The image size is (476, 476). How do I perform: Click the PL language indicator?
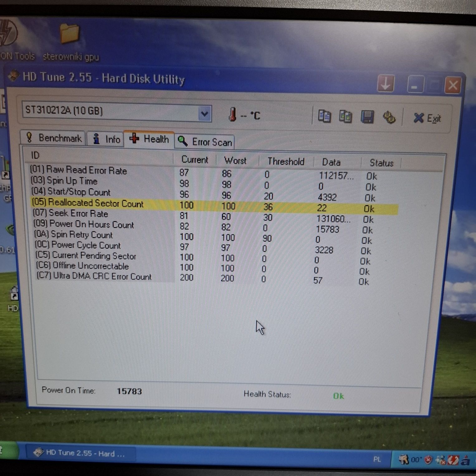click(x=377, y=459)
